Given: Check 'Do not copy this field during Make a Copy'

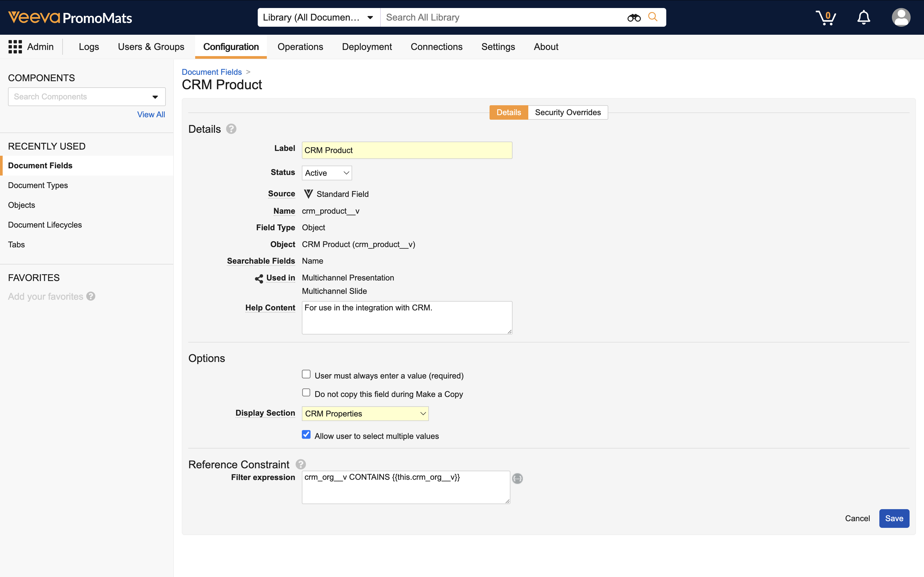Looking at the screenshot, I should (306, 393).
